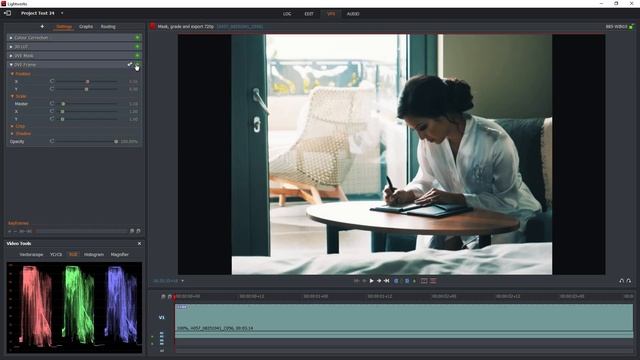Open the Routing tab of the effects panel
The width and height of the screenshot is (640, 360).
pos(108,27)
